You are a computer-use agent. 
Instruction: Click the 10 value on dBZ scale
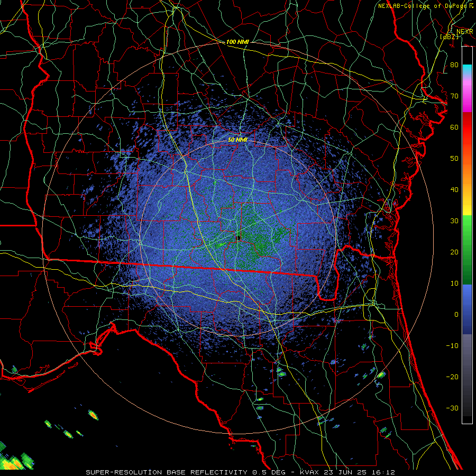click(454, 283)
